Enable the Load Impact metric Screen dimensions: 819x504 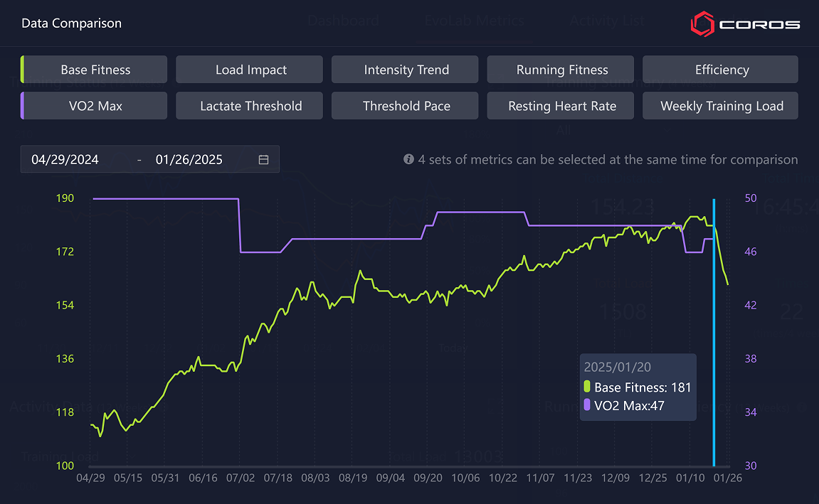(250, 70)
